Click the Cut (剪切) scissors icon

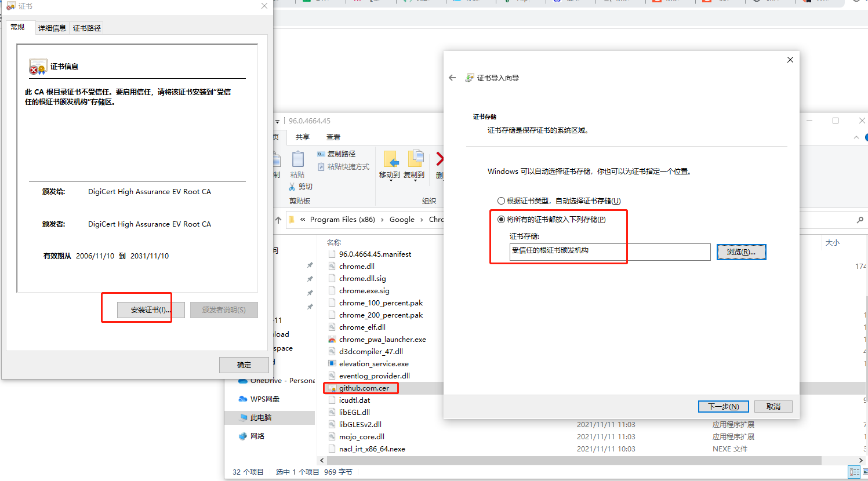[292, 187]
